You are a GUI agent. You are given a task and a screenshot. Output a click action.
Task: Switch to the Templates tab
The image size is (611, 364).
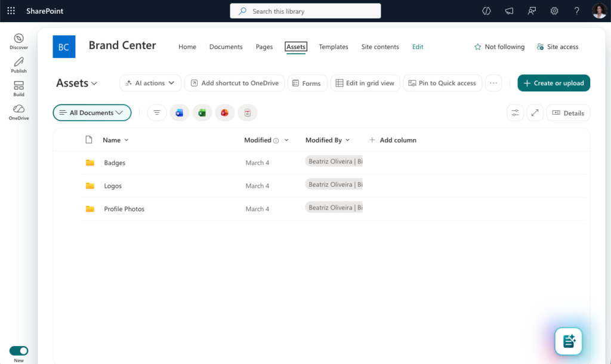pyautogui.click(x=334, y=47)
